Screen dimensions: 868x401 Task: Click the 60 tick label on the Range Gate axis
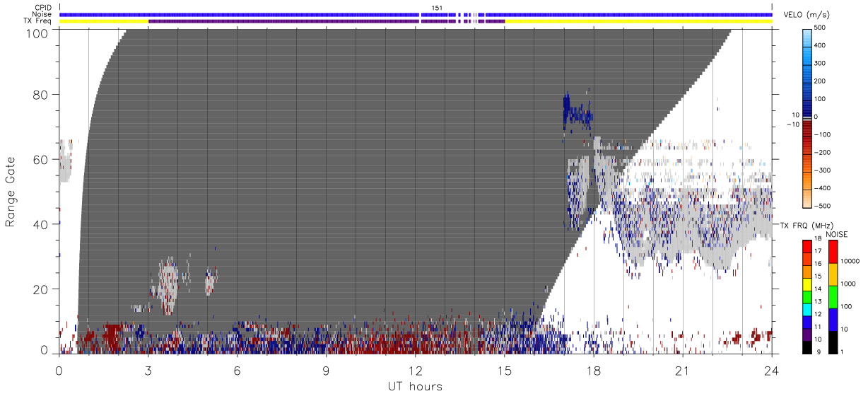tap(41, 159)
